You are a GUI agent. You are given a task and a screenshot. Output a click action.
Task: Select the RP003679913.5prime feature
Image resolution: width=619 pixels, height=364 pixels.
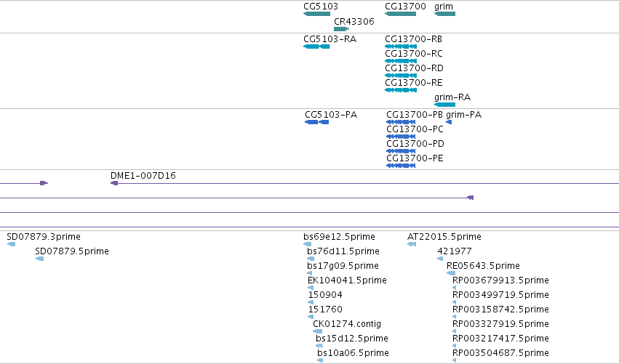455,288
